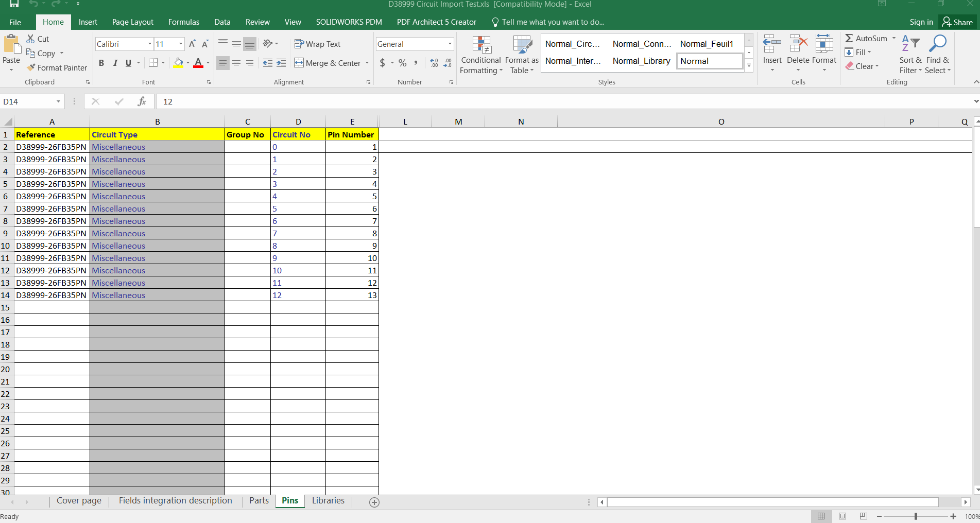Click Copy button
The width and height of the screenshot is (980, 523).
point(41,53)
